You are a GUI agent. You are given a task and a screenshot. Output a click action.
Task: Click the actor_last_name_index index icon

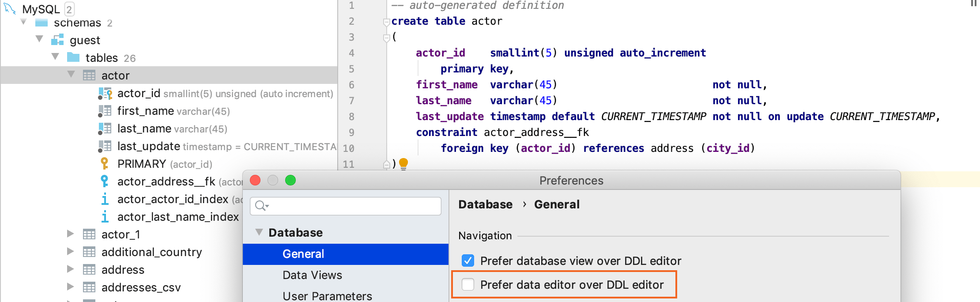point(105,217)
